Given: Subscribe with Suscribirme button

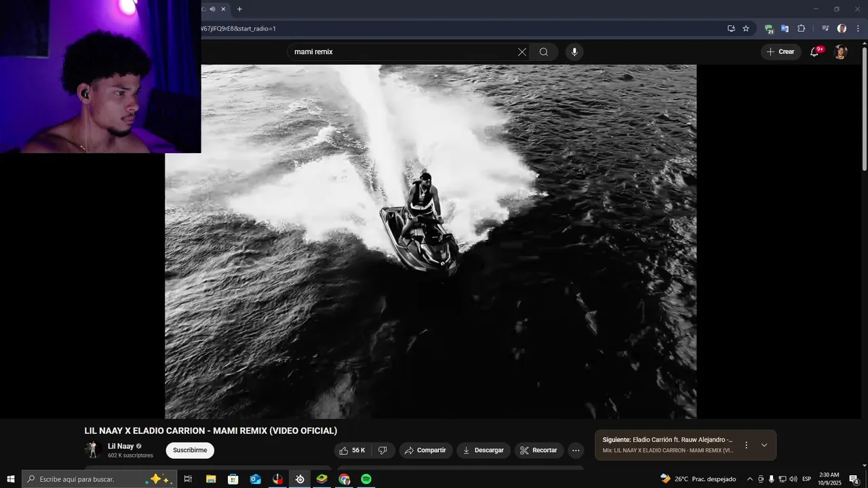Looking at the screenshot, I should (190, 450).
